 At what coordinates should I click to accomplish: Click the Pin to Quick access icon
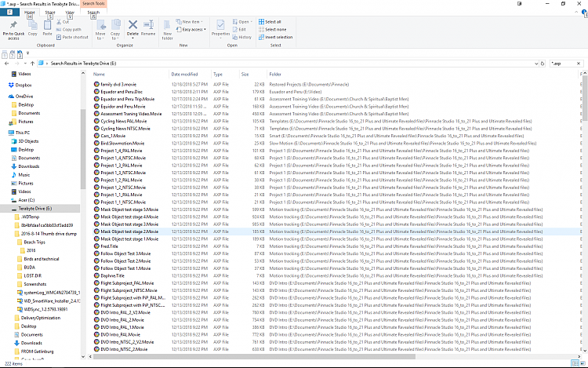click(13, 26)
